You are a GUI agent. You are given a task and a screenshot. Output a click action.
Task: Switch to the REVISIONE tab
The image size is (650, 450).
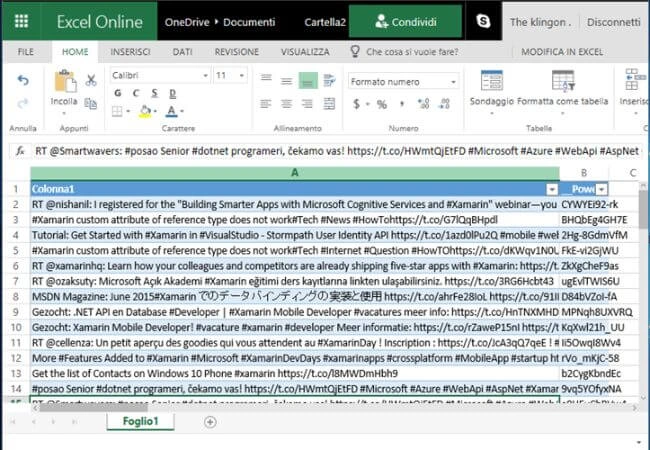[237, 52]
